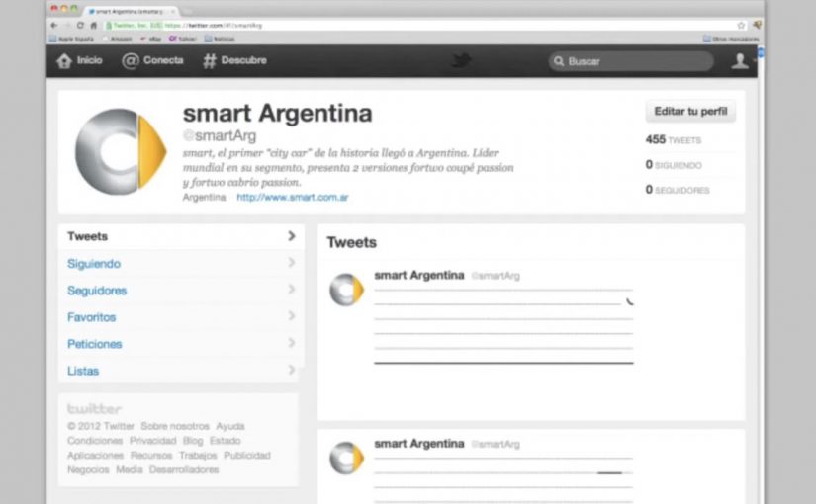Click the first tweet's smart avatar

[x=346, y=290]
